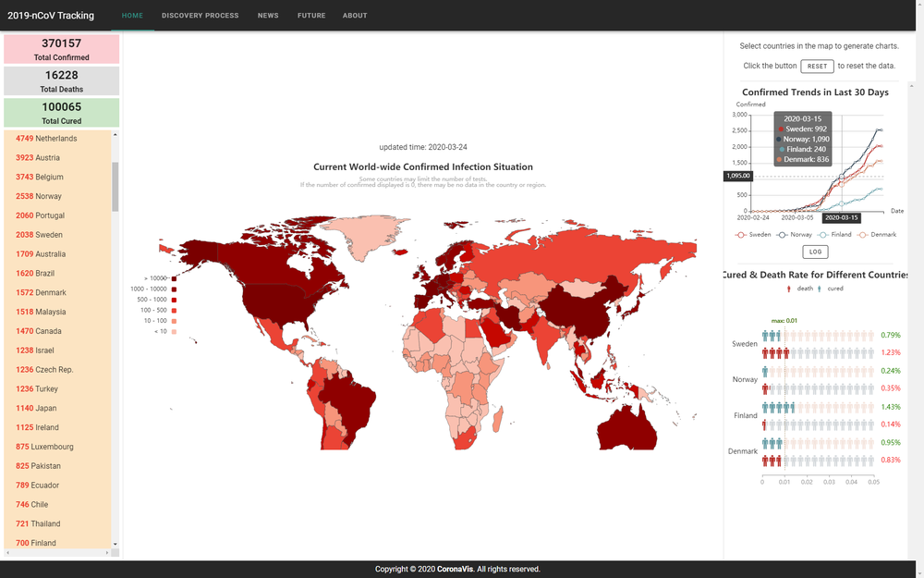Select Japan row in country list
This screenshot has height=578, width=924.
click(57, 408)
